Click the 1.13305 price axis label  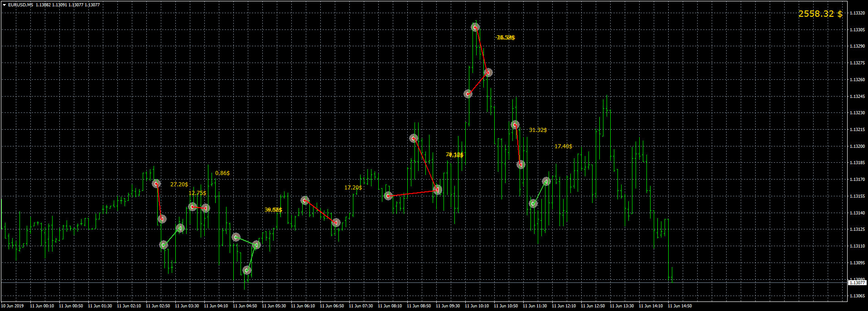(857, 30)
